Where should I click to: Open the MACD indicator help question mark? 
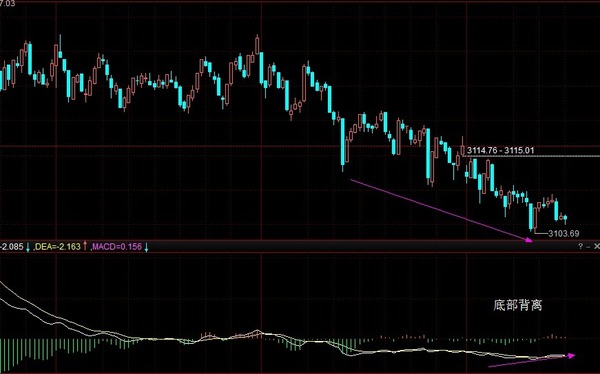(581, 247)
